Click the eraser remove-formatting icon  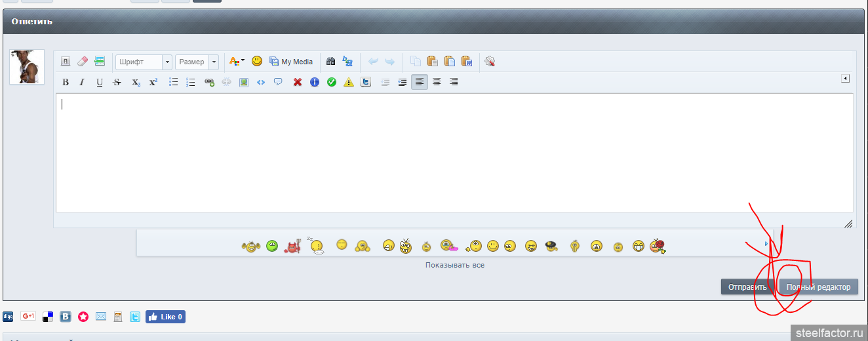[x=83, y=62]
